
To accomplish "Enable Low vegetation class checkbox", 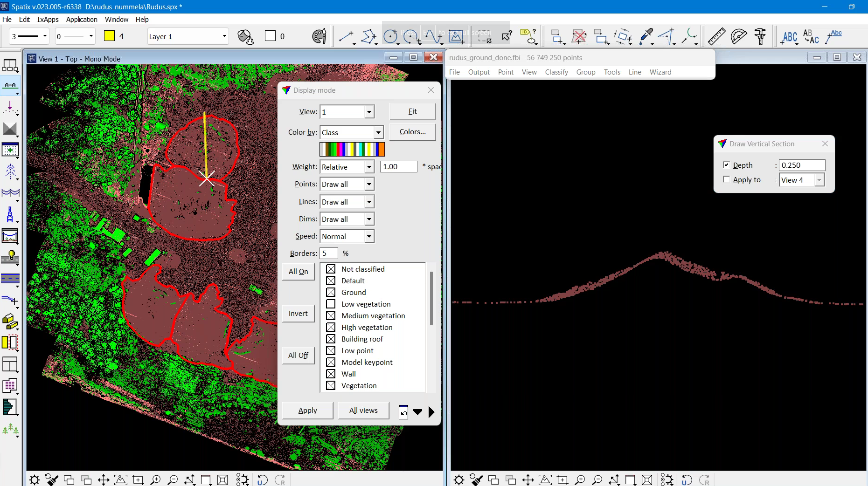I will tap(331, 304).
